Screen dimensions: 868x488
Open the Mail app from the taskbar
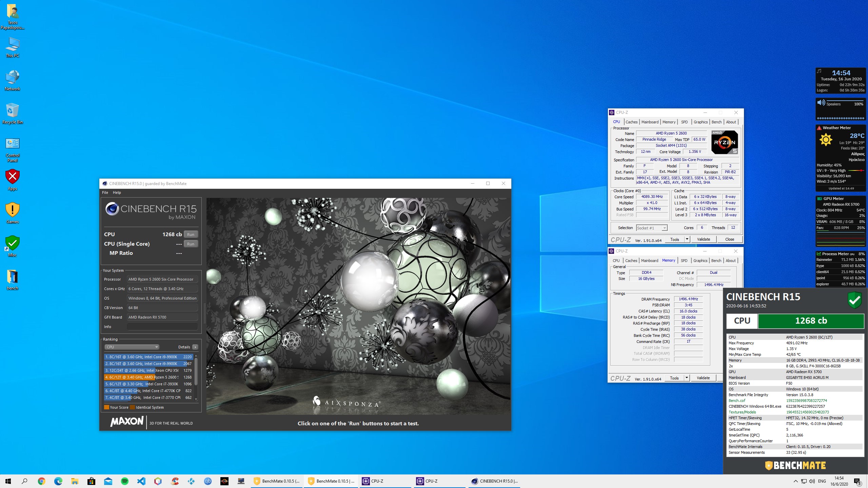108,481
